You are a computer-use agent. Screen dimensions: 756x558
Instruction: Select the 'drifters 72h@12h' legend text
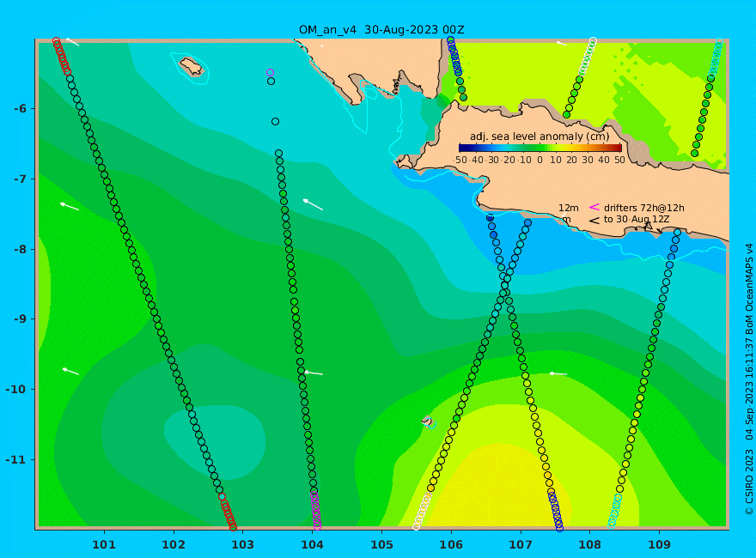644,208
